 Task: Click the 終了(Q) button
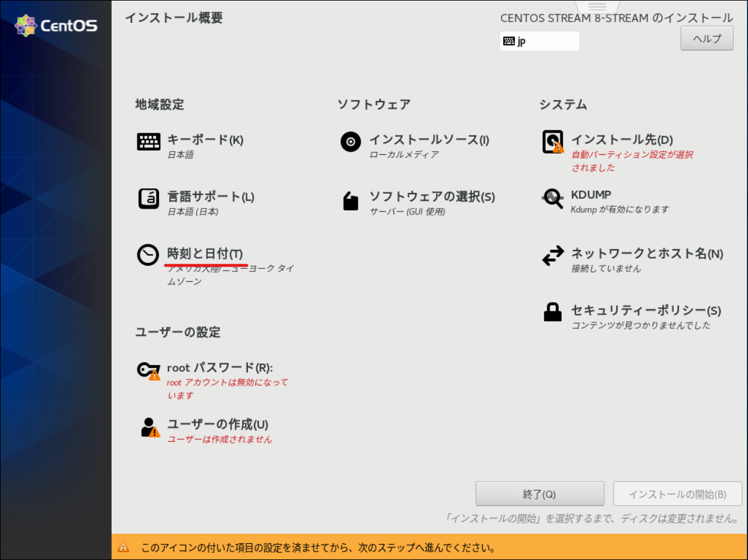pyautogui.click(x=539, y=494)
